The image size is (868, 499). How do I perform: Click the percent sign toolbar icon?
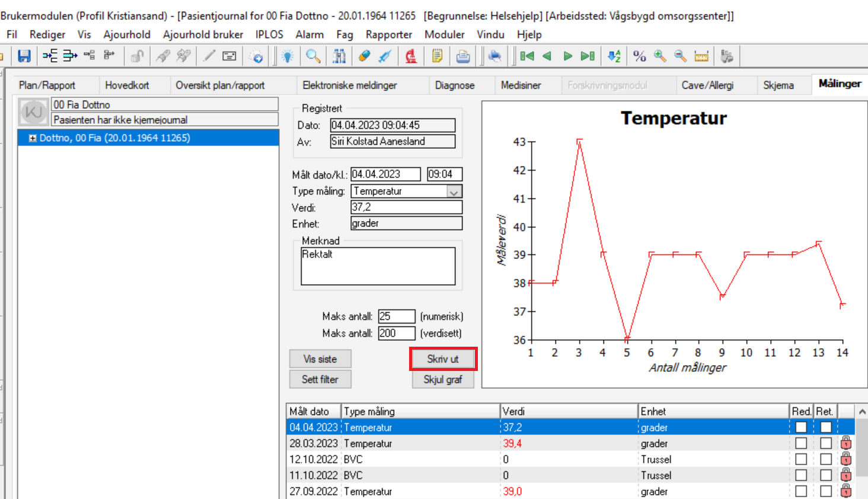(639, 56)
